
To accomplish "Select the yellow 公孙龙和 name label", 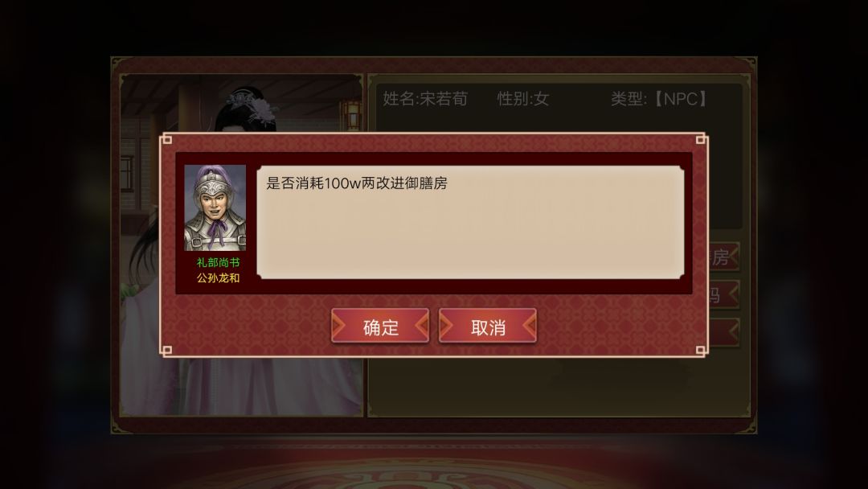I will 218,278.
